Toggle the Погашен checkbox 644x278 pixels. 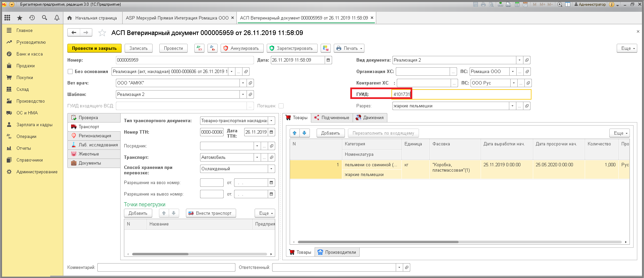(281, 106)
